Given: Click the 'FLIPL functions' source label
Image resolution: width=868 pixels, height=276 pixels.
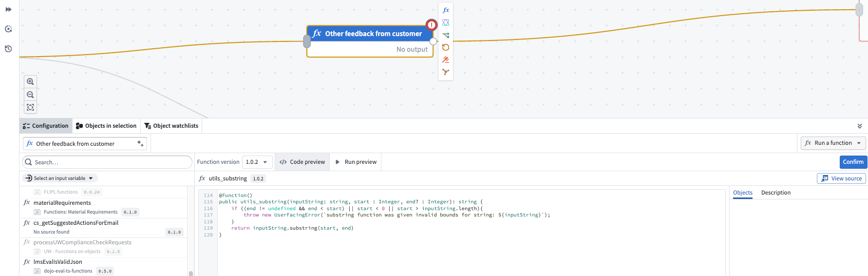Looking at the screenshot, I should coord(61,192).
